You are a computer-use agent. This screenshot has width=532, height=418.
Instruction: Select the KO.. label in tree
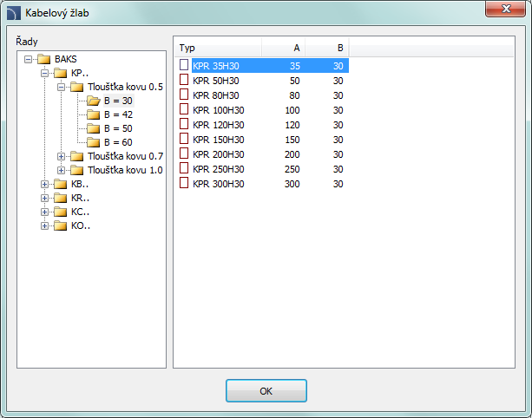tap(81, 226)
